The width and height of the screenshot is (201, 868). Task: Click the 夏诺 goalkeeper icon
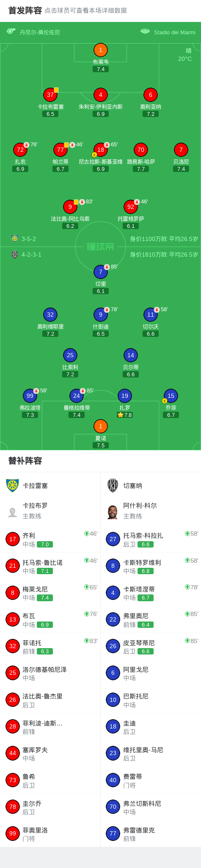coord(100,426)
